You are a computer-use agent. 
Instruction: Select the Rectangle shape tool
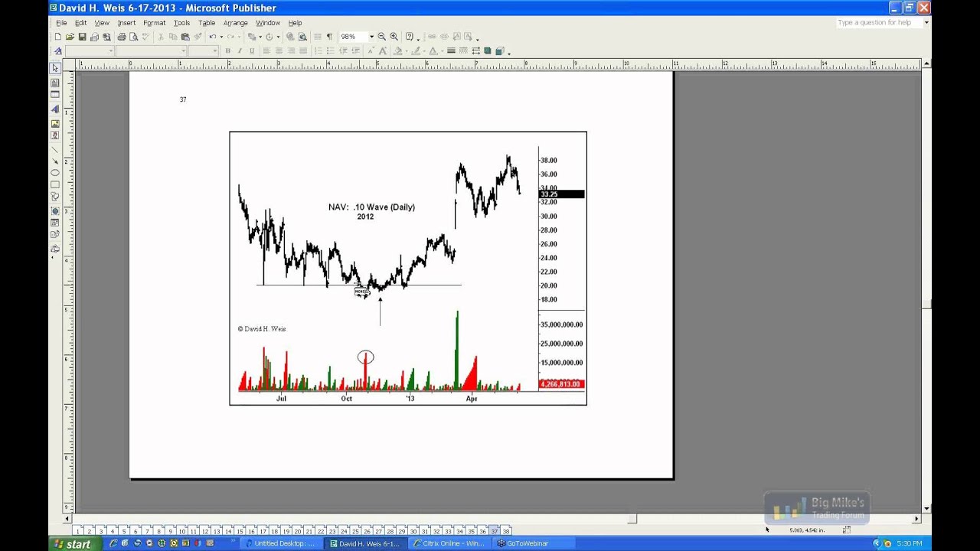pyautogui.click(x=55, y=184)
